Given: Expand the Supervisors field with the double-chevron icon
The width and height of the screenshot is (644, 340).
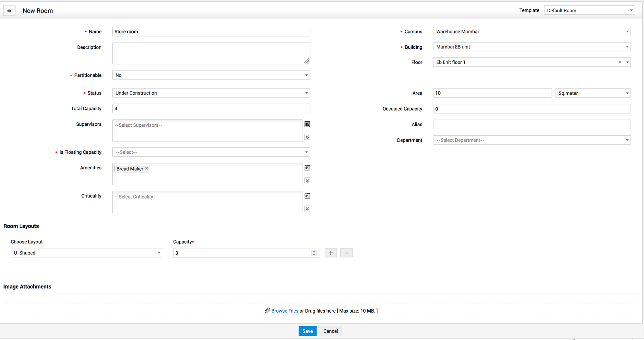Looking at the screenshot, I should [307, 137].
